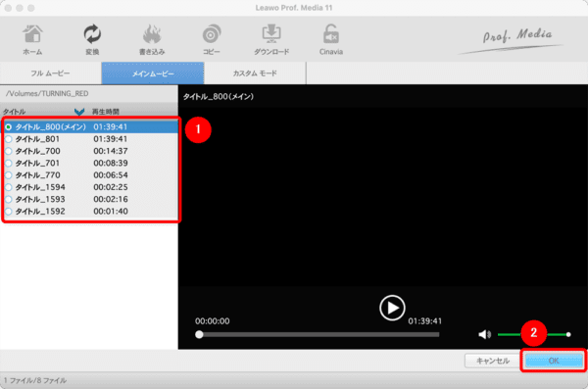Click the total time 01:39:41 under player
The image size is (588, 389).
(425, 321)
